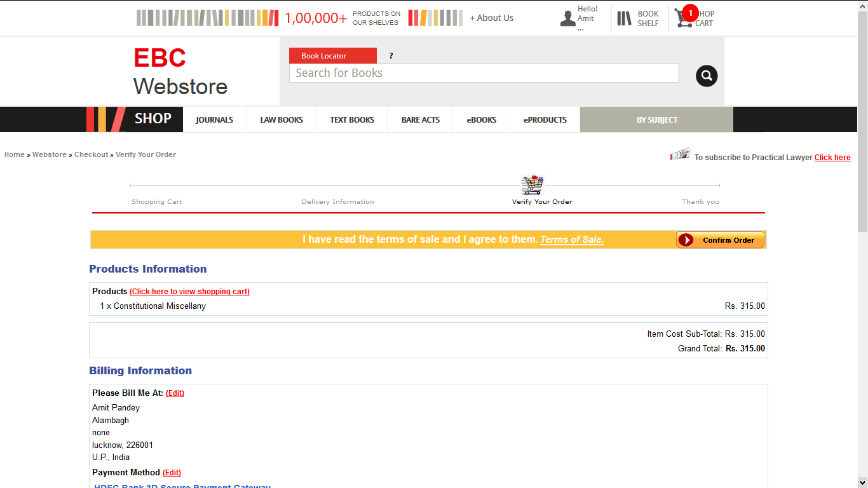The height and width of the screenshot is (488, 868).
Task: Open the Book Shelf icon
Action: click(625, 18)
